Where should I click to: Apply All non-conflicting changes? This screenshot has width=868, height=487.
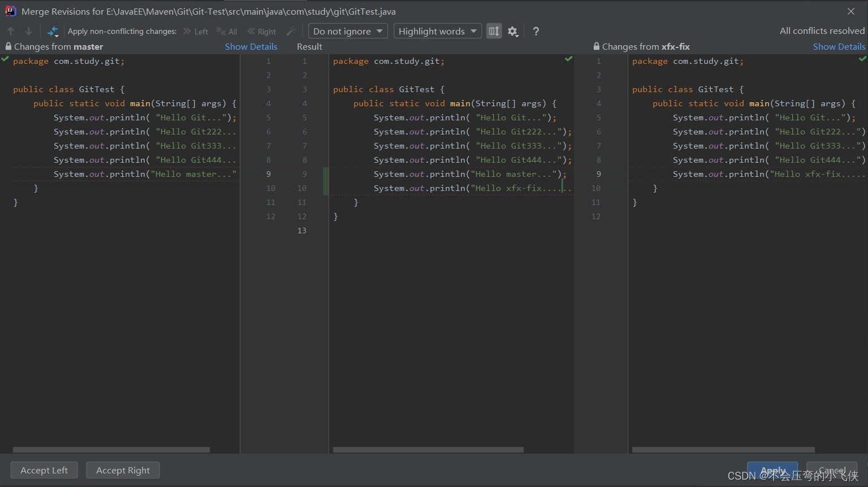pyautogui.click(x=227, y=32)
